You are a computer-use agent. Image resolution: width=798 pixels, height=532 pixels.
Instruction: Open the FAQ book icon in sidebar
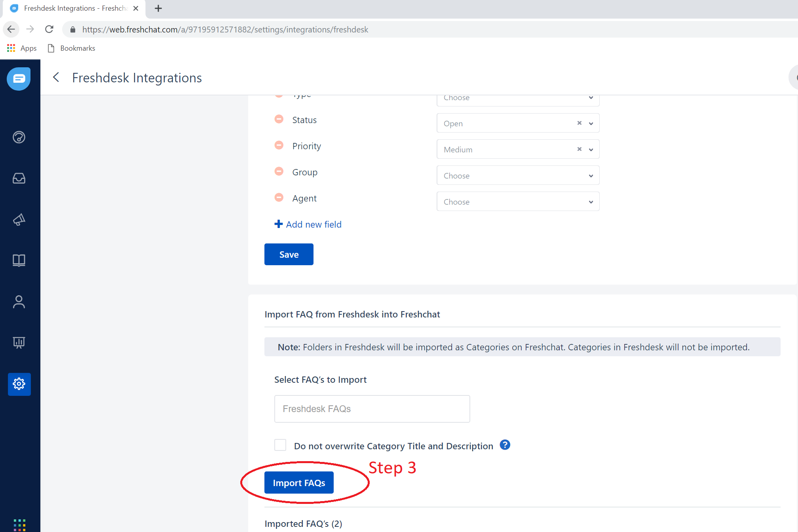pyautogui.click(x=19, y=260)
